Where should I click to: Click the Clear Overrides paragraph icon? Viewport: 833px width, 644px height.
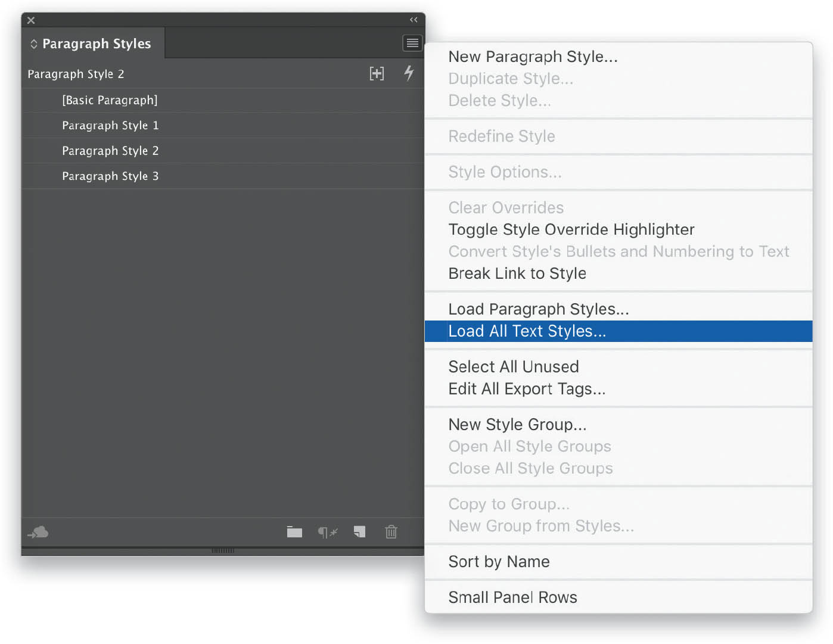pyautogui.click(x=327, y=532)
